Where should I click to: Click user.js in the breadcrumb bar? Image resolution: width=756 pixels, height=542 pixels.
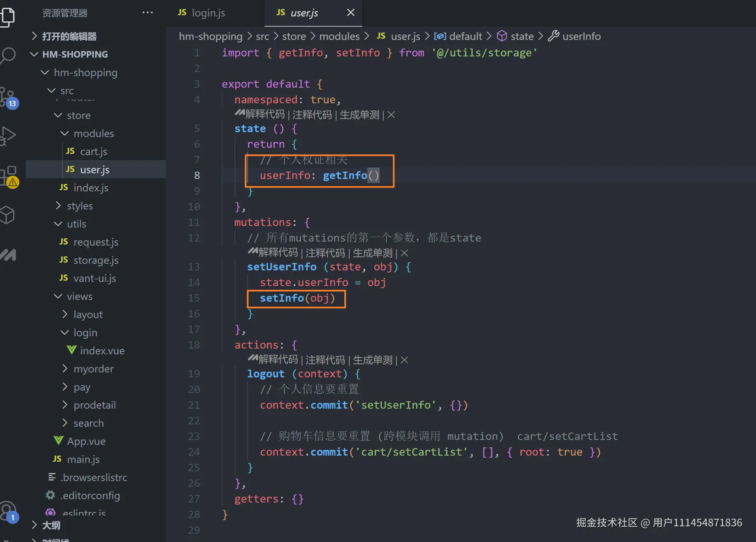tap(399, 36)
